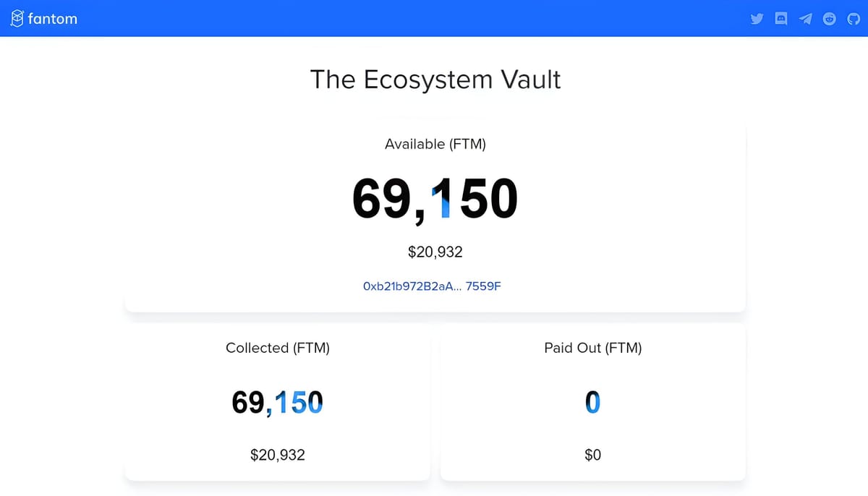The width and height of the screenshot is (868, 496).
Task: Select The Ecosystem Vault page title
Action: pos(435,80)
